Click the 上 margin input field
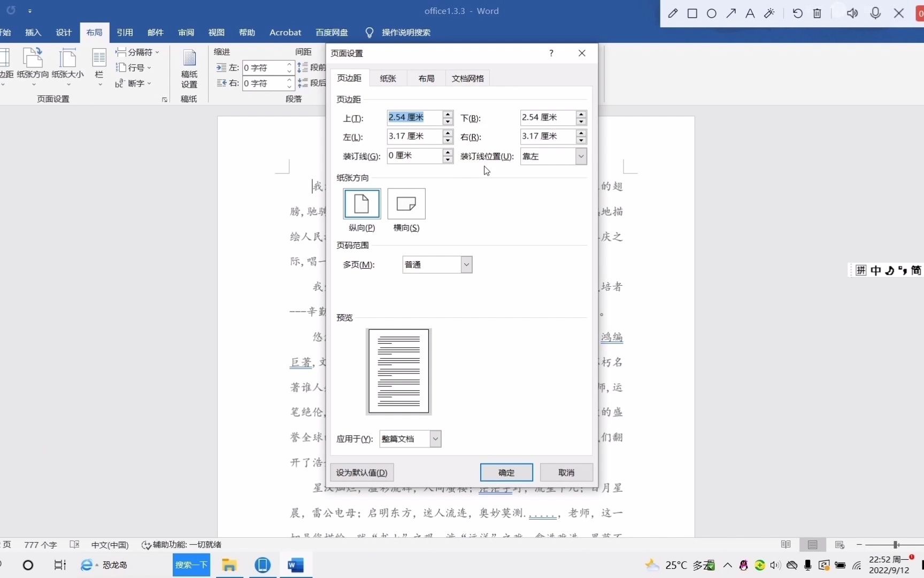924x578 pixels. pyautogui.click(x=415, y=118)
